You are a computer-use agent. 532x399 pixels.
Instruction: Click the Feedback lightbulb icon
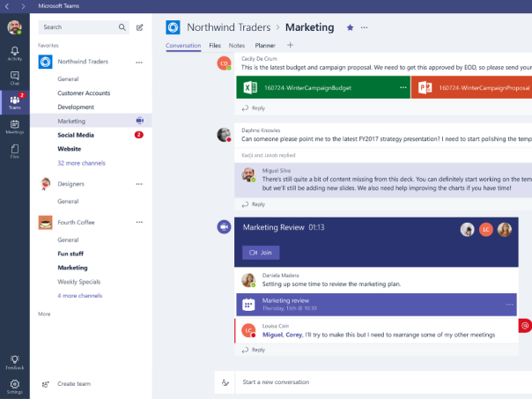coord(14,360)
